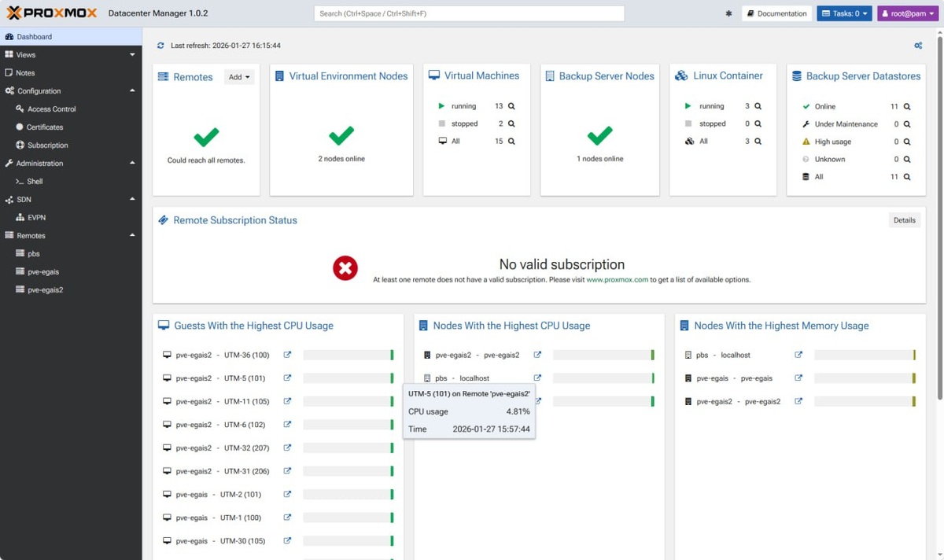944x560 pixels.
Task: Select the pve-egais2 remote in sidebar
Action: tap(71, 290)
